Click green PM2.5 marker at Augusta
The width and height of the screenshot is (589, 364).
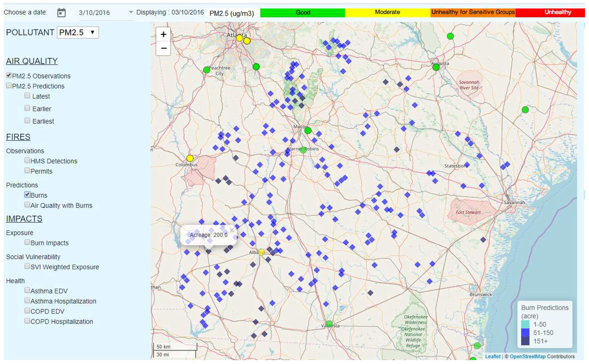point(436,67)
